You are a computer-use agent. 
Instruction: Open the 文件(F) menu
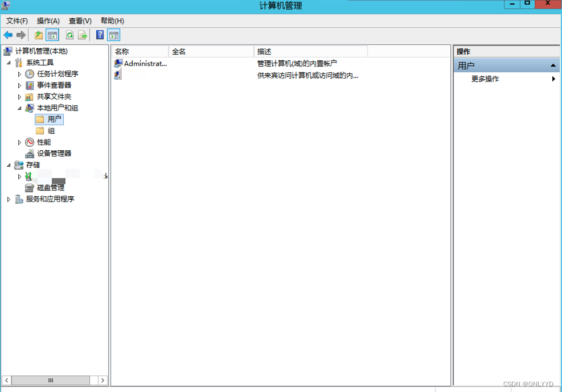17,20
